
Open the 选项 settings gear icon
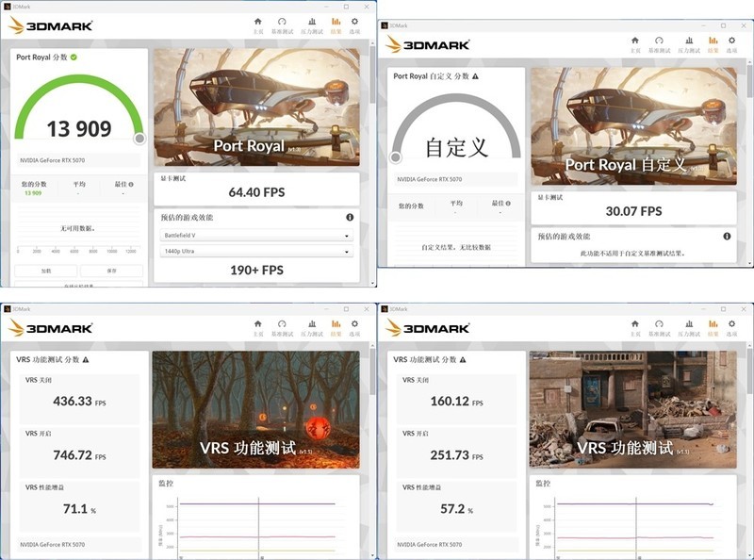(355, 19)
